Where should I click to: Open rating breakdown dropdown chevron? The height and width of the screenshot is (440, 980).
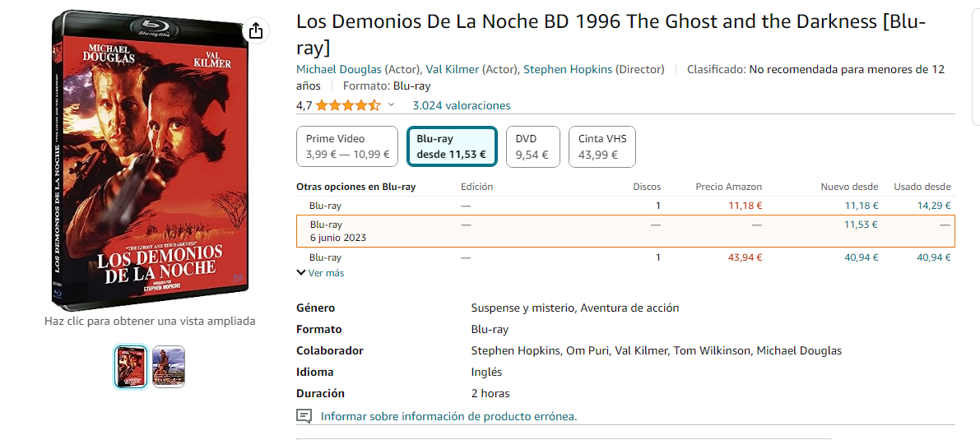391,105
